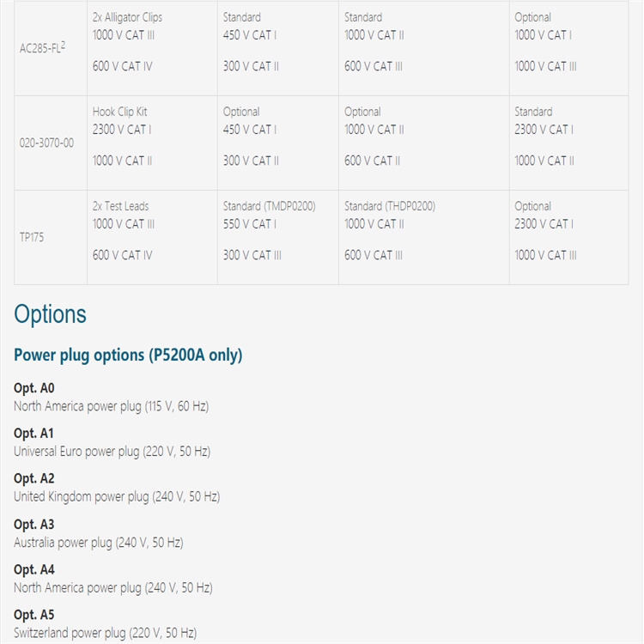Click the Switzerland power plug description
Screen dimensions: 644x644
(105, 634)
